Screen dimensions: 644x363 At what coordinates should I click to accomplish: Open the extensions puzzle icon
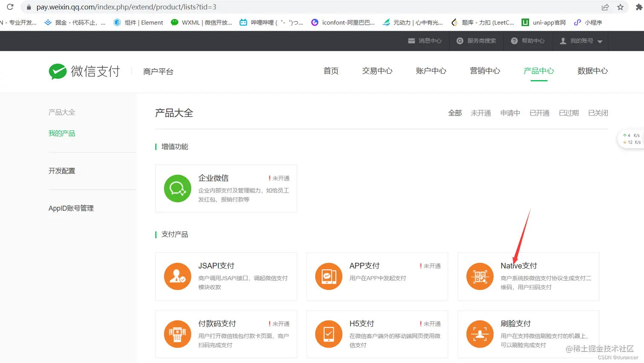tap(639, 7)
